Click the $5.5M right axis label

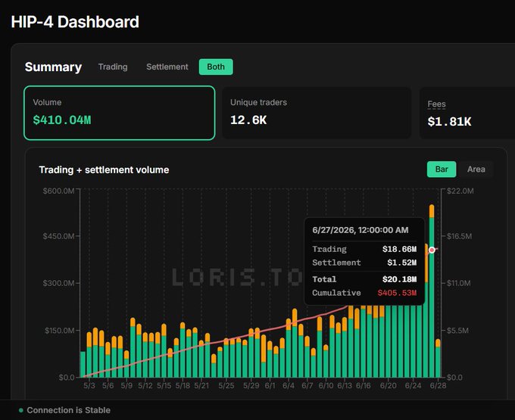coord(457,331)
